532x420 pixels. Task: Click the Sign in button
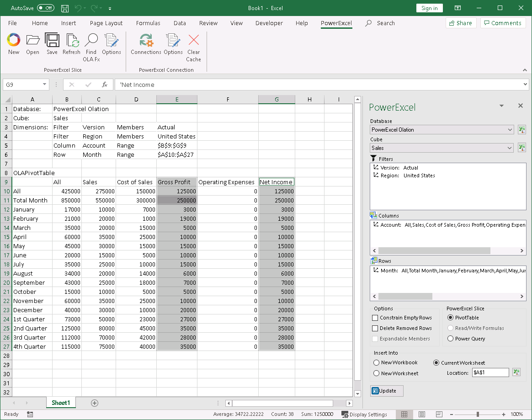[x=430, y=8]
